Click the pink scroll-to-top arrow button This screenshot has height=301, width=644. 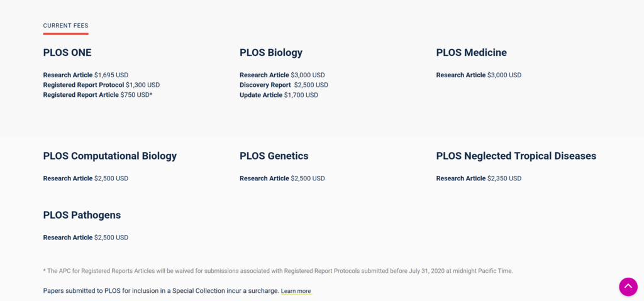point(628,287)
